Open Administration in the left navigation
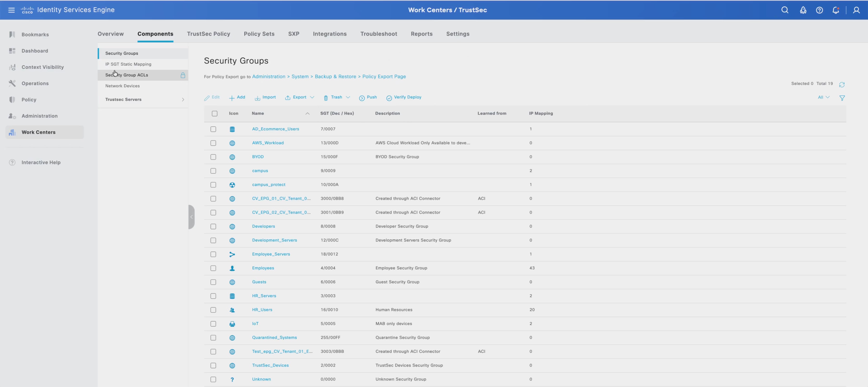The width and height of the screenshot is (868, 387). click(39, 116)
